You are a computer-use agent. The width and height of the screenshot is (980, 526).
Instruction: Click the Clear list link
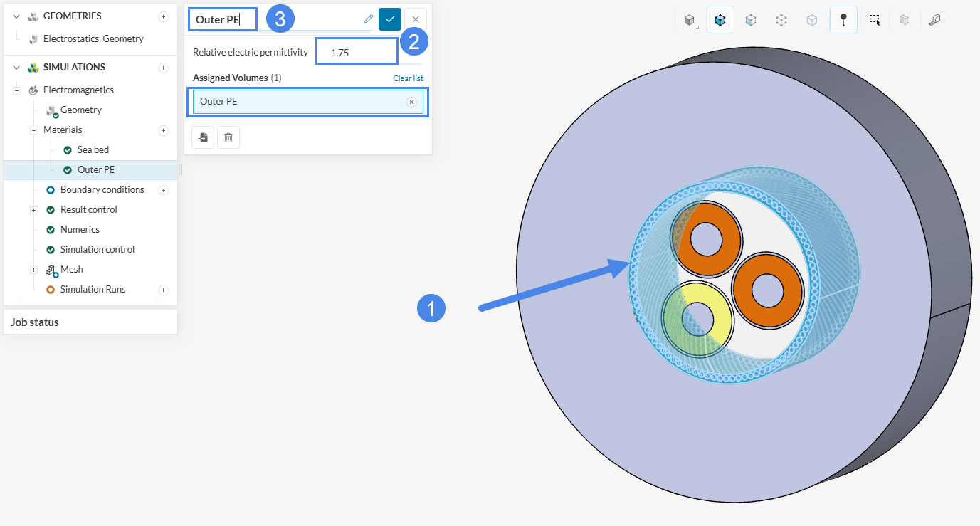[408, 78]
